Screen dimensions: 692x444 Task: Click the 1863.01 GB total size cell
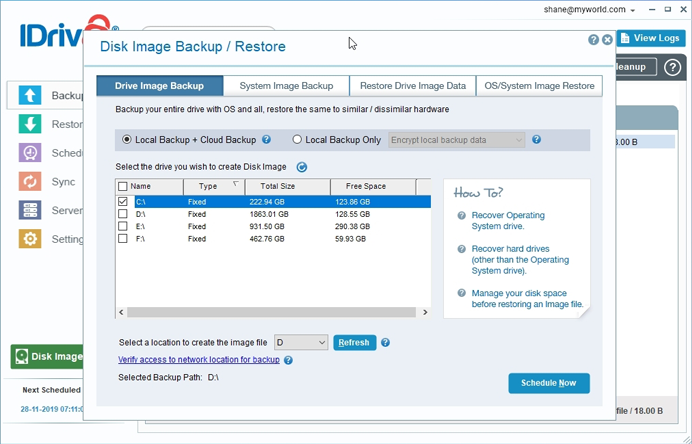(269, 214)
